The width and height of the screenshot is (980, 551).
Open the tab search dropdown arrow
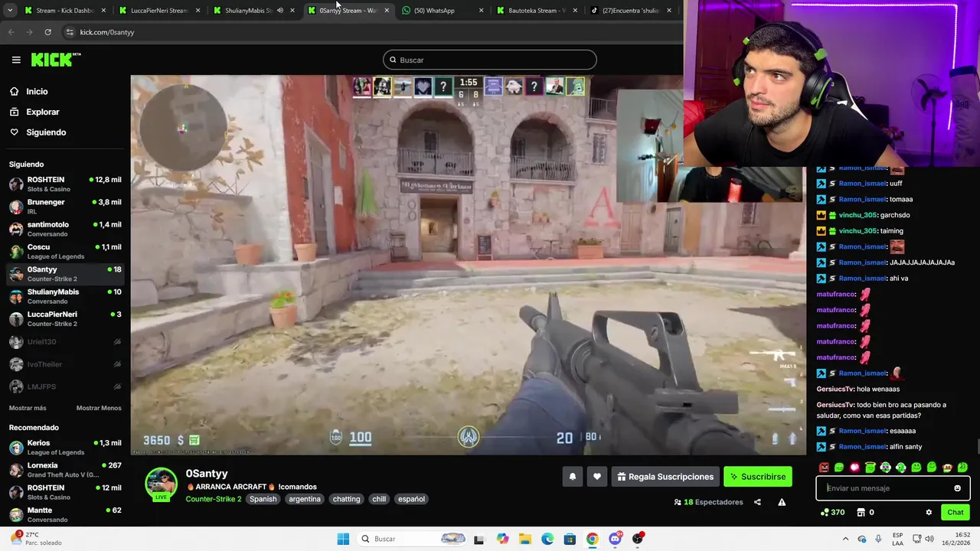(x=9, y=11)
